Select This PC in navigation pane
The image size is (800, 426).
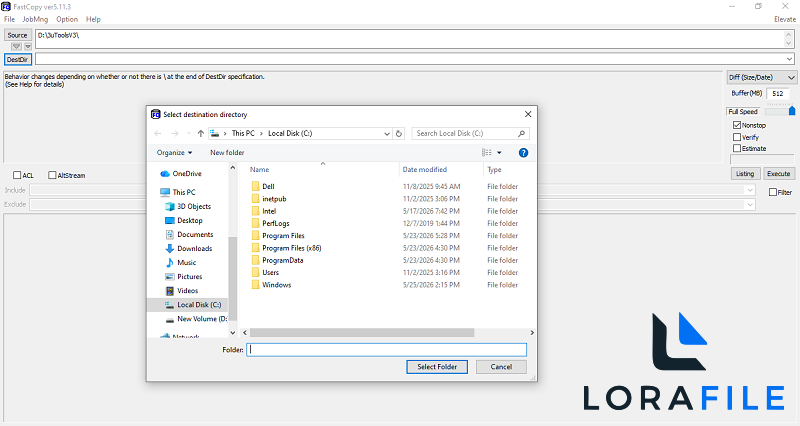[184, 192]
